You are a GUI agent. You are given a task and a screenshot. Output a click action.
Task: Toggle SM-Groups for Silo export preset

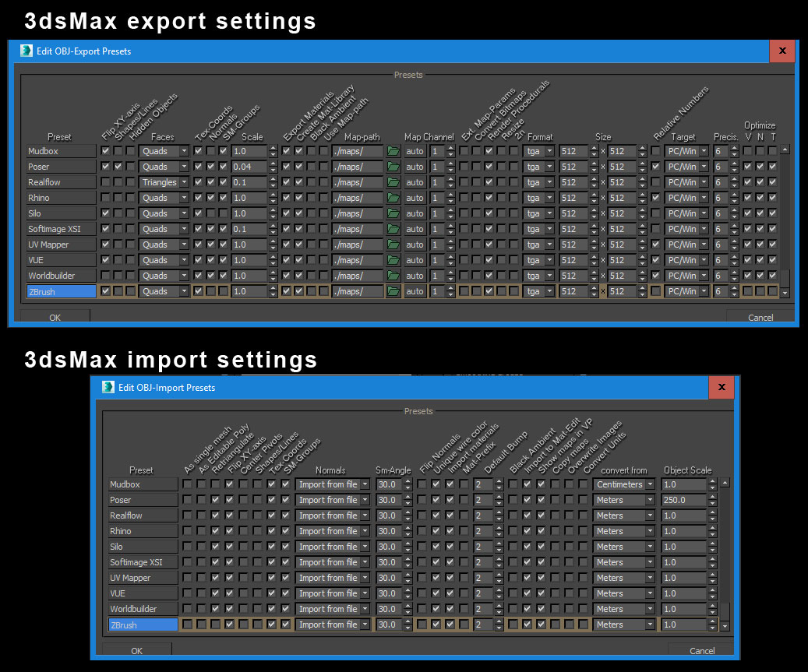coord(223,213)
